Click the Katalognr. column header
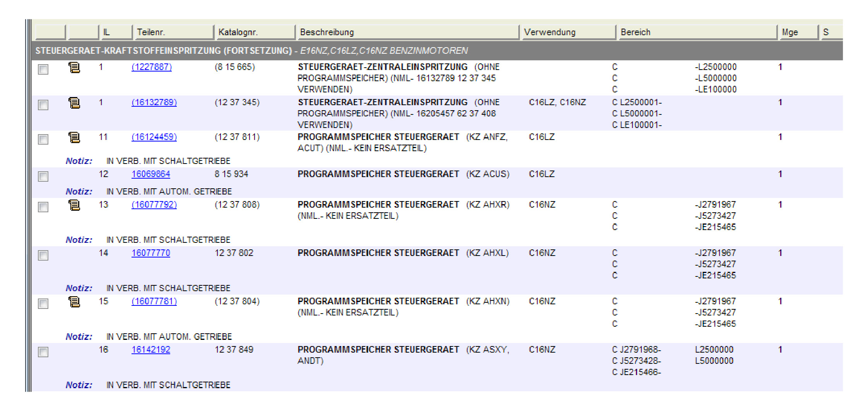This screenshot has width=868, height=411. coord(254,32)
